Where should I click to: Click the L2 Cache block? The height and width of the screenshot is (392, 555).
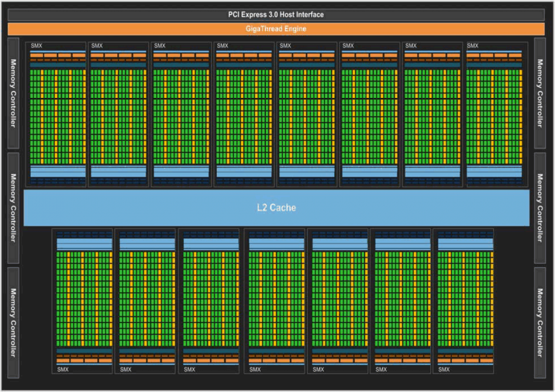pos(276,207)
